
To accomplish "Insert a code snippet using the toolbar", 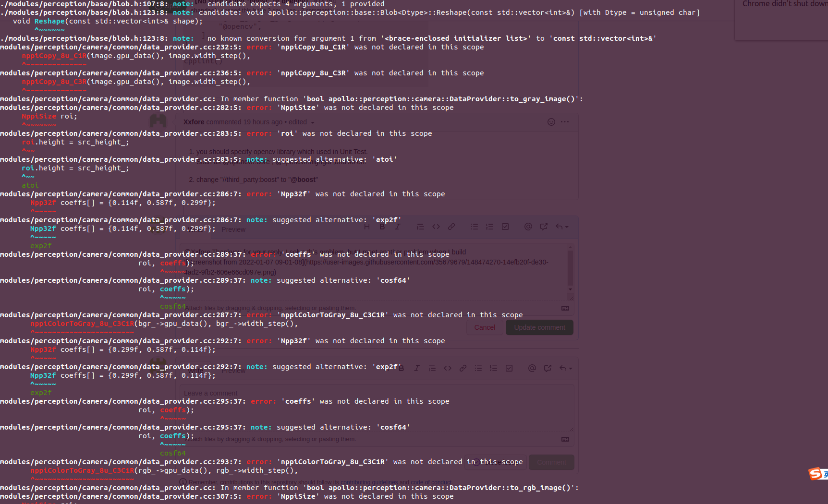I will (436, 227).
